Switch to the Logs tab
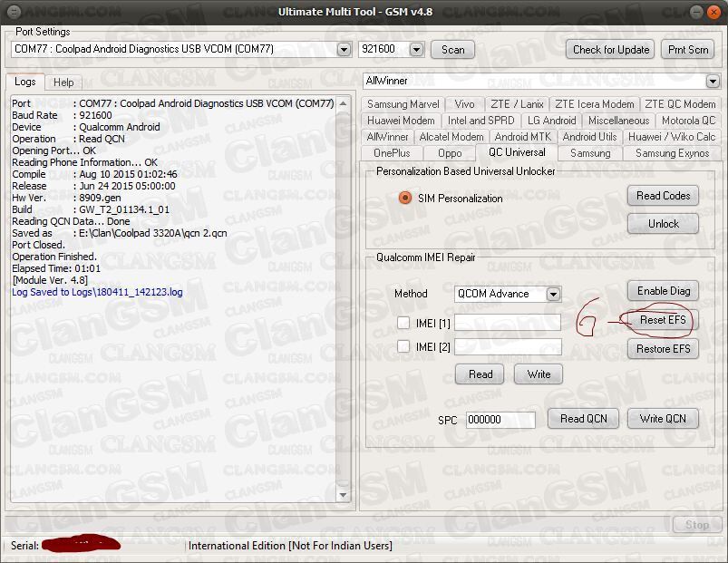 coord(25,82)
